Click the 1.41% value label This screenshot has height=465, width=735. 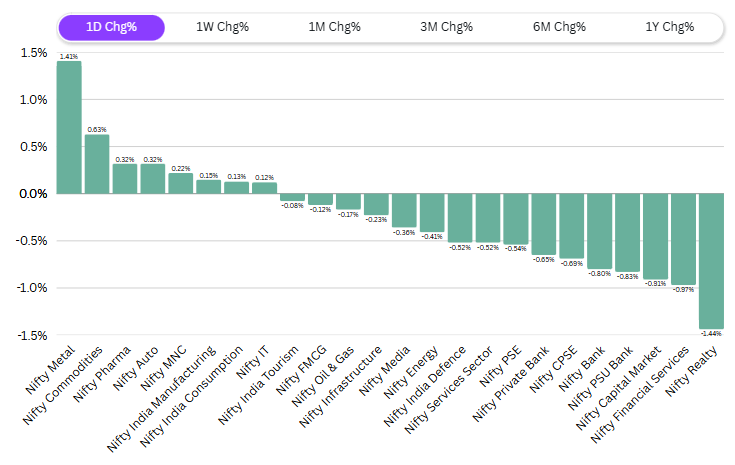(69, 56)
